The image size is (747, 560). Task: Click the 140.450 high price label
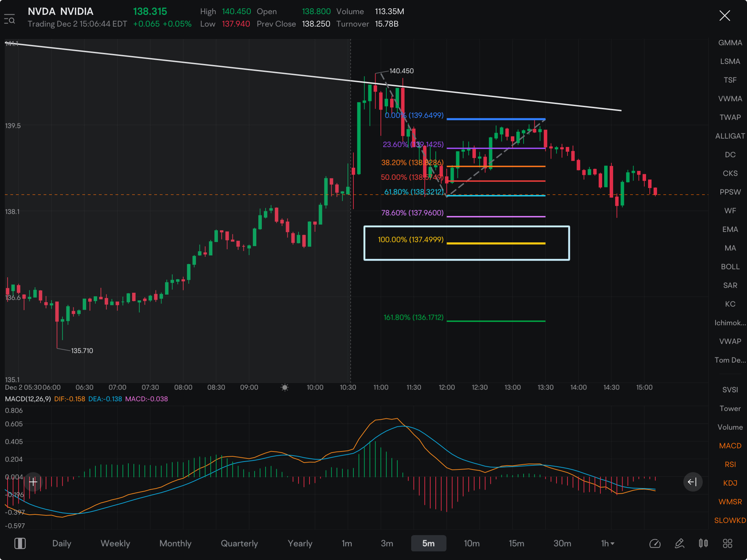click(x=401, y=71)
